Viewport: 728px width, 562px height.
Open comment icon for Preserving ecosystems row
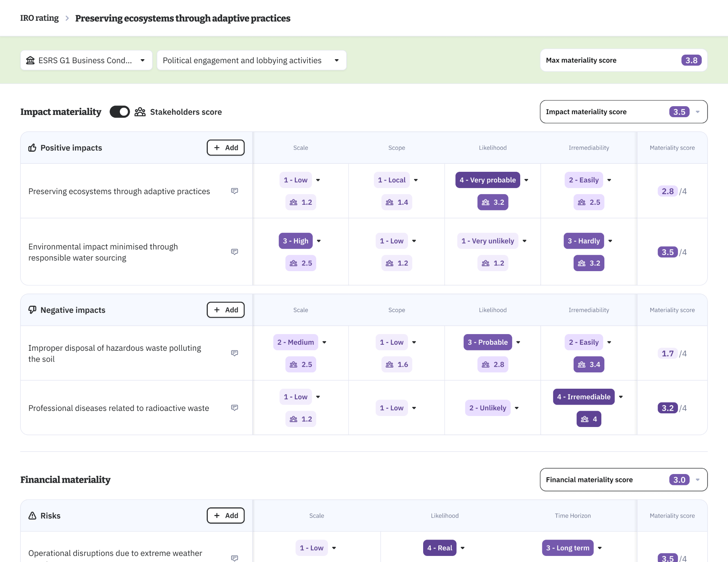click(234, 191)
